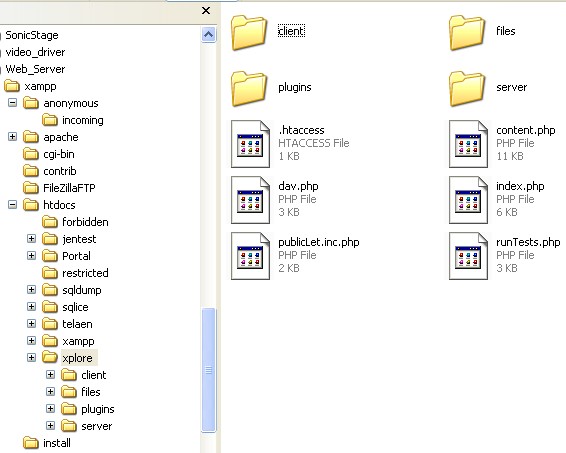Click the install folder icon in tree

pos(31,443)
